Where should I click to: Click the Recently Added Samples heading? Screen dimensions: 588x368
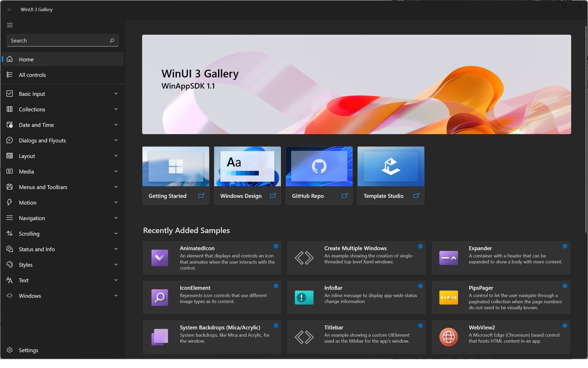[x=186, y=230]
